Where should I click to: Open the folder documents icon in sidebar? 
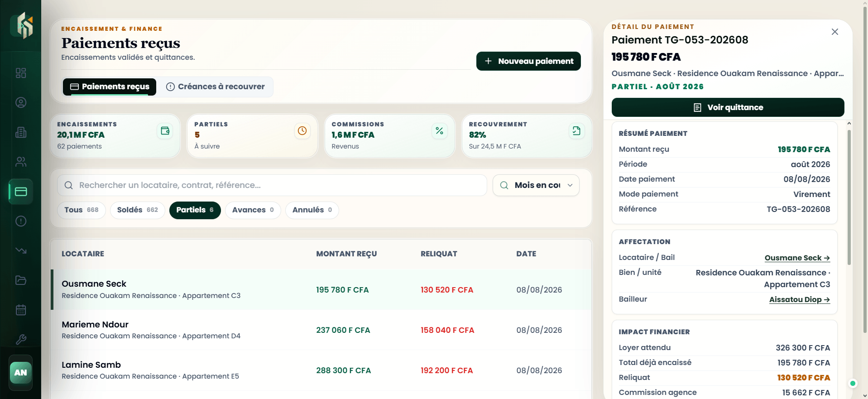tap(21, 280)
